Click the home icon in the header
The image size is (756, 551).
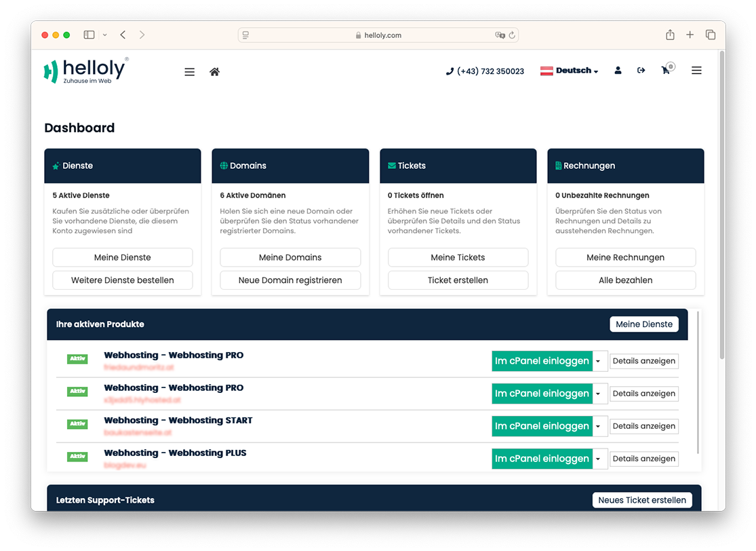[214, 72]
